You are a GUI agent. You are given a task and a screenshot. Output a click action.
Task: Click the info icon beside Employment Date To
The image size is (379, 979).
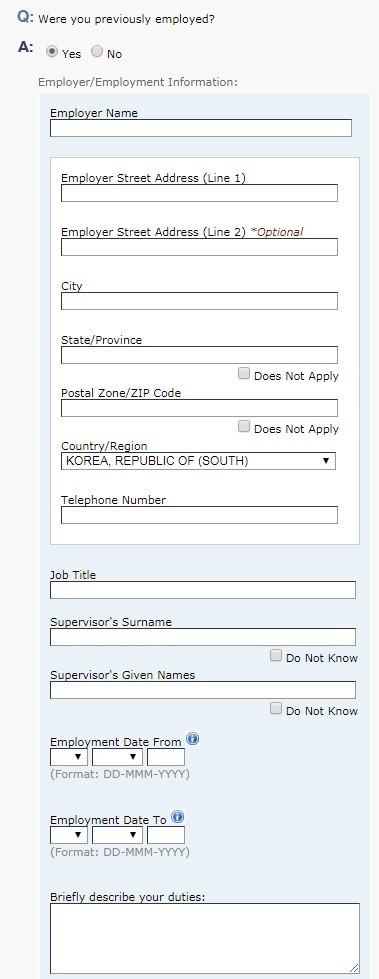click(178, 817)
